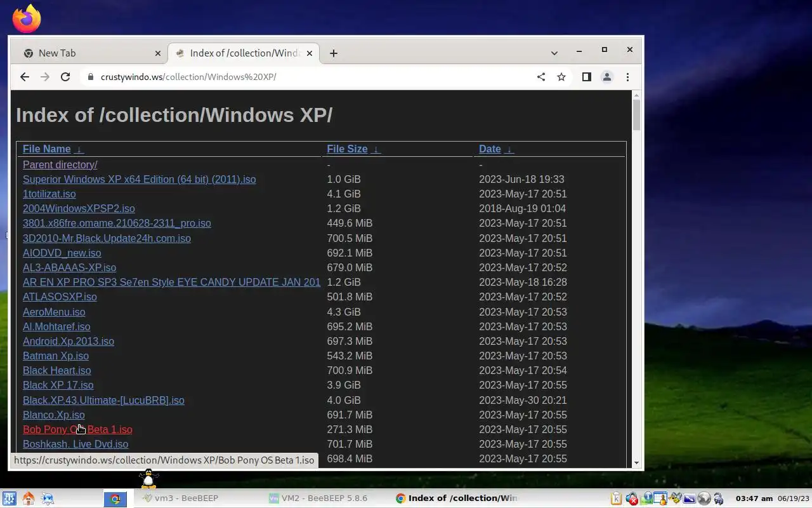Open AL3-ABAAAS-XP.iso link
The width and height of the screenshot is (812, 508).
tap(70, 268)
